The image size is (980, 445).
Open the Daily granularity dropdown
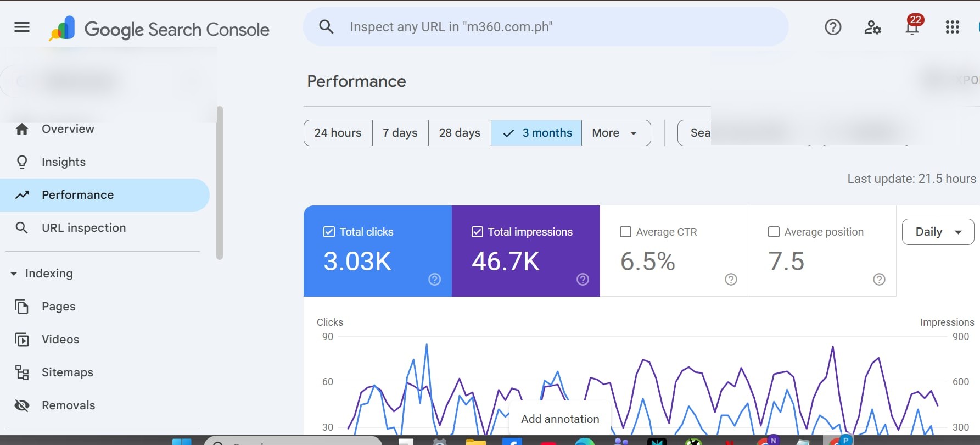938,232
